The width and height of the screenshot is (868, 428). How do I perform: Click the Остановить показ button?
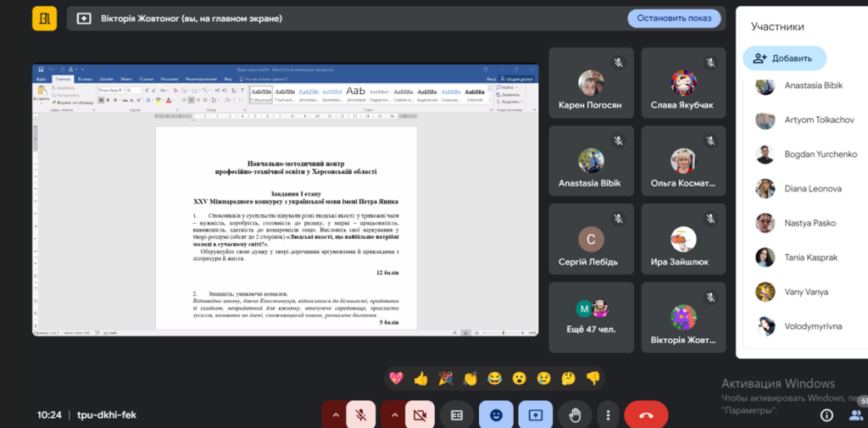coord(674,19)
